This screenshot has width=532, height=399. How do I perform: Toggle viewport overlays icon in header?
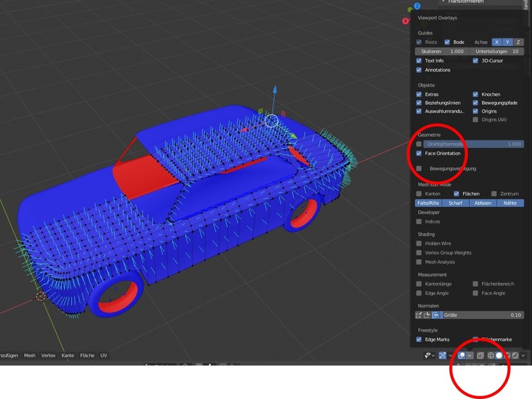click(x=462, y=355)
